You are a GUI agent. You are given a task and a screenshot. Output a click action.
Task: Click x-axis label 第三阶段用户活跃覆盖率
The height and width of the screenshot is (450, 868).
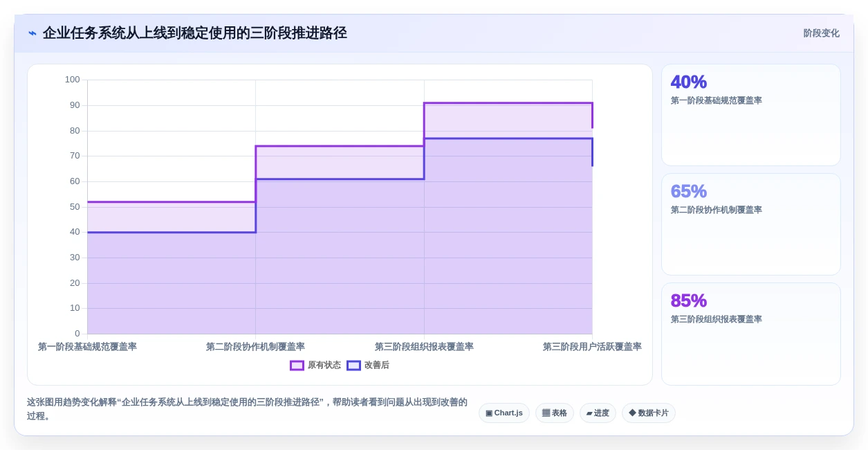click(x=592, y=347)
